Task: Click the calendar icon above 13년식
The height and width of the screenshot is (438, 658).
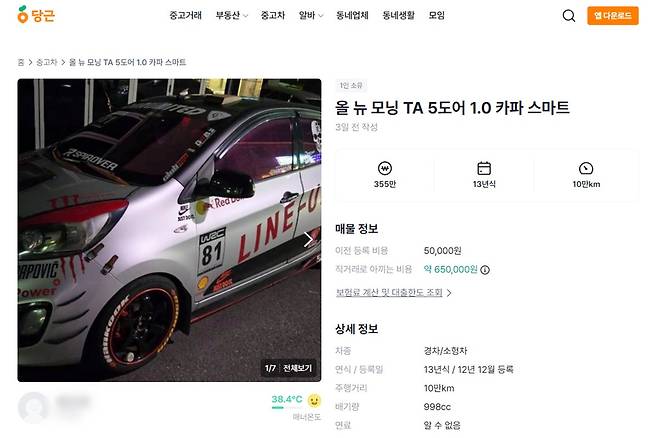Action: 484,168
